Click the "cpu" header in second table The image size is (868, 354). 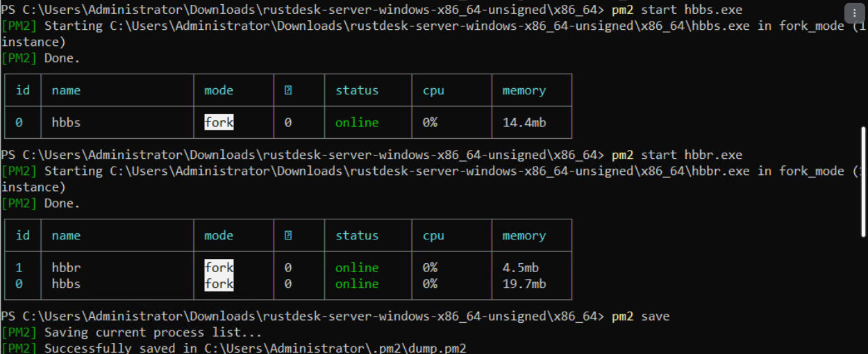pyautogui.click(x=433, y=235)
